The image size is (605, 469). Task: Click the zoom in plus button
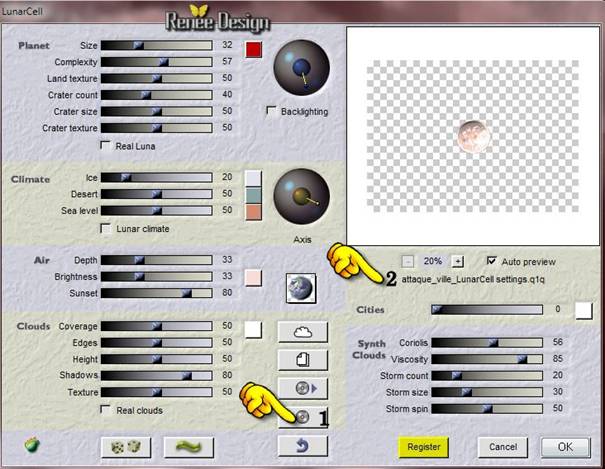pos(458,261)
